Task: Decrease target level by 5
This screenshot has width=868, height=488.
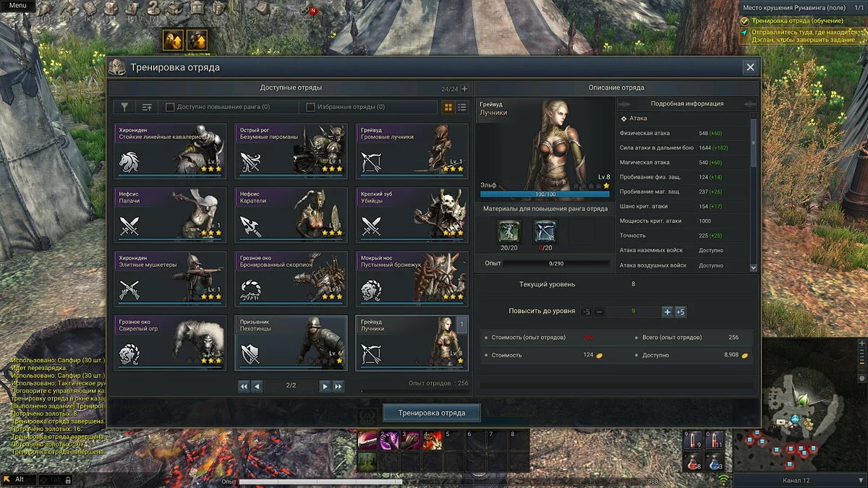Action: [587, 312]
